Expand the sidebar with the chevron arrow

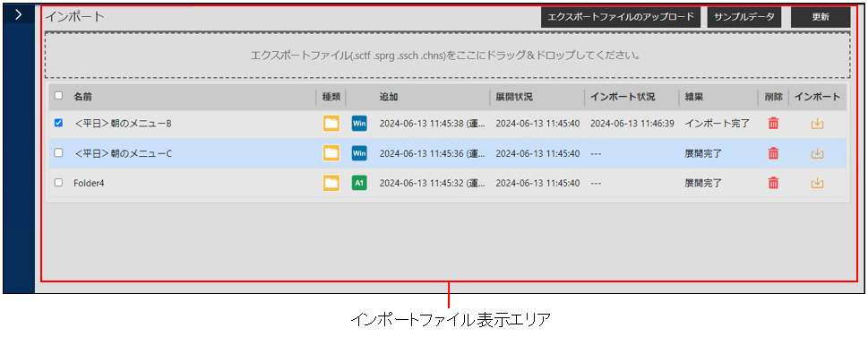18,15
